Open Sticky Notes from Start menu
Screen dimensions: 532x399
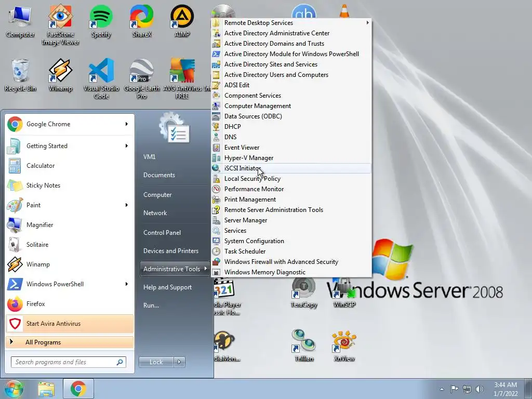(x=70, y=185)
